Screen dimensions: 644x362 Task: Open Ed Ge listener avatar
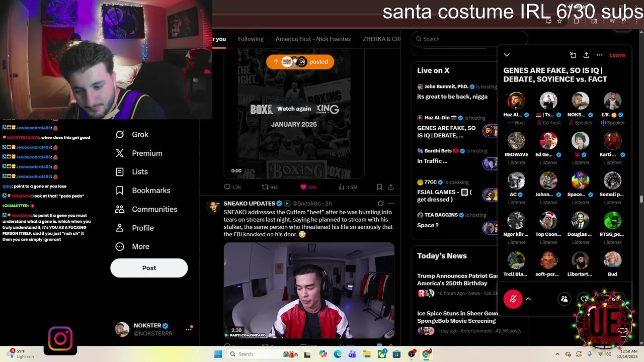548,141
